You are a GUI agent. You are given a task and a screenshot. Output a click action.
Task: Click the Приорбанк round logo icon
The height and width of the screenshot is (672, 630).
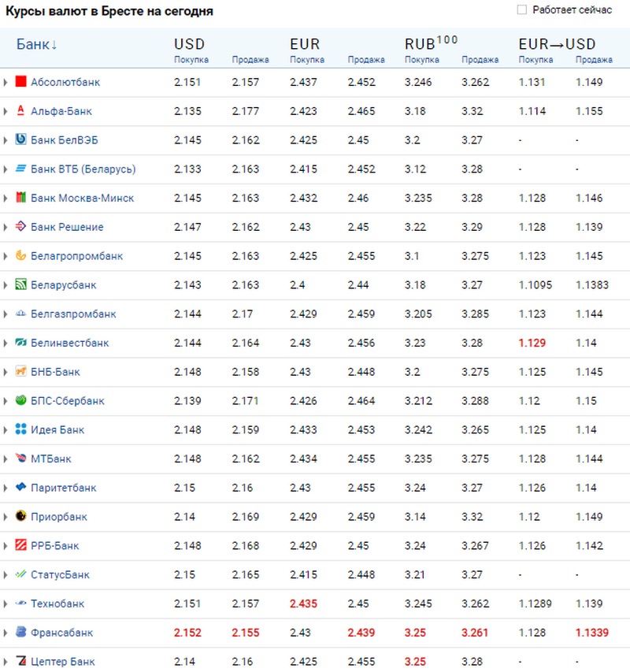click(21, 517)
